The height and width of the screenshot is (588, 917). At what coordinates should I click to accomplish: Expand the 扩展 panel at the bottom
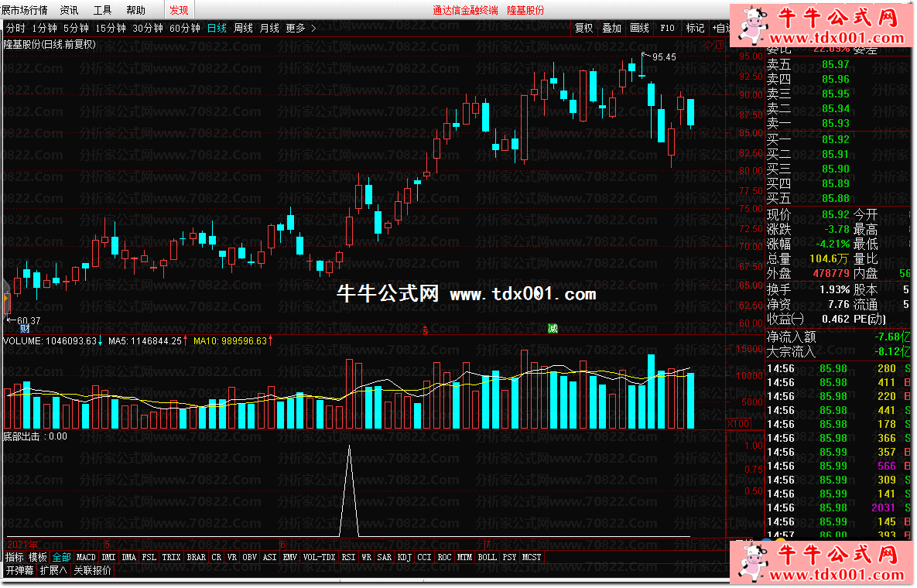54,571
